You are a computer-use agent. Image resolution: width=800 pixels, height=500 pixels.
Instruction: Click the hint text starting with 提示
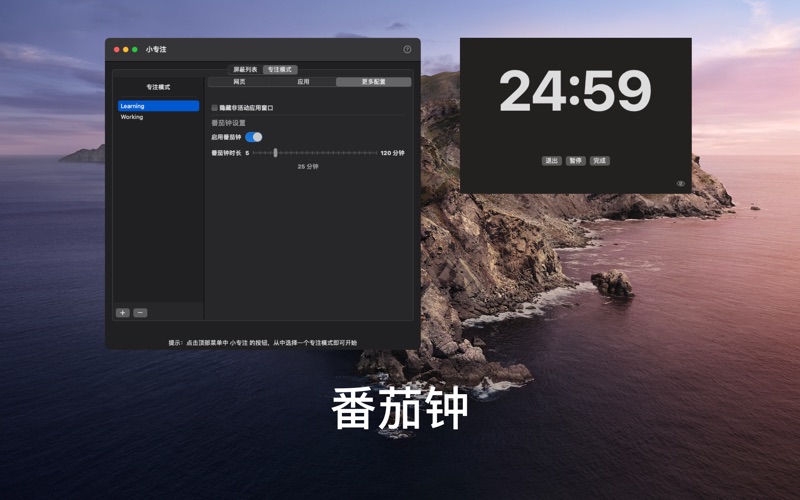coord(263,343)
